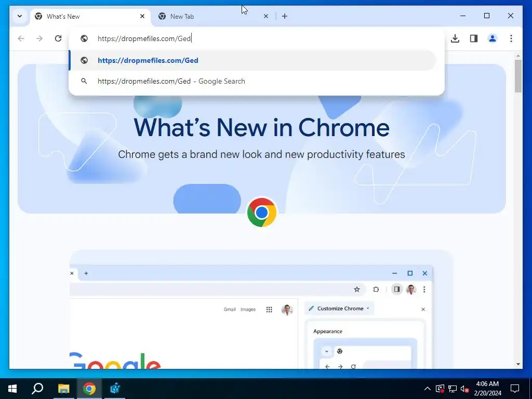Open the taskbar clock and date
The image size is (532, 399).
click(487, 389)
